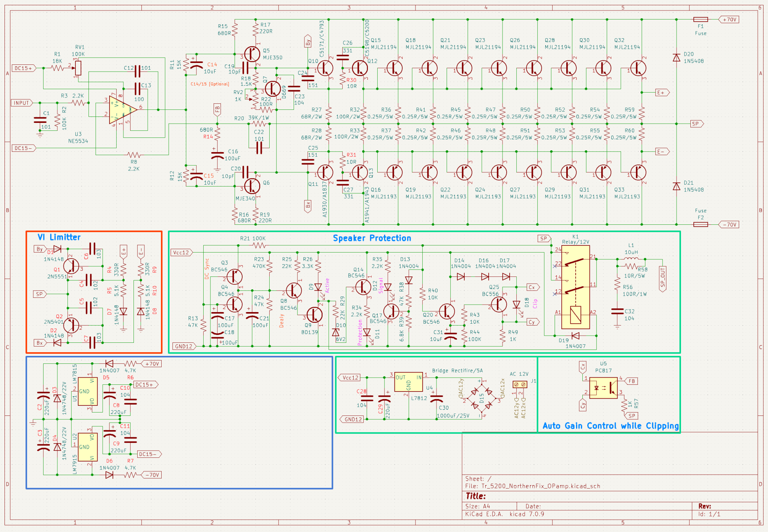Click the 'Size: A4' field
The image size is (768, 532).
pos(478,506)
